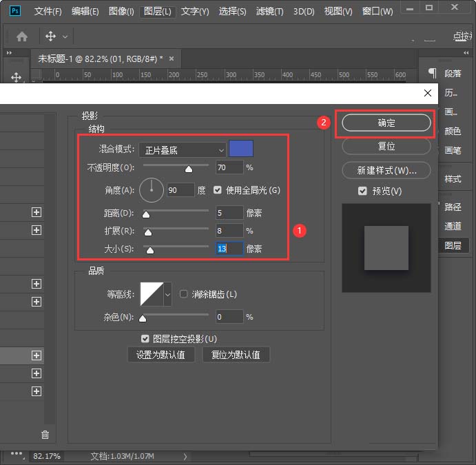476x465 pixels.
Task: Click 文档:1.03M/1.07M status text
Action: 123,456
